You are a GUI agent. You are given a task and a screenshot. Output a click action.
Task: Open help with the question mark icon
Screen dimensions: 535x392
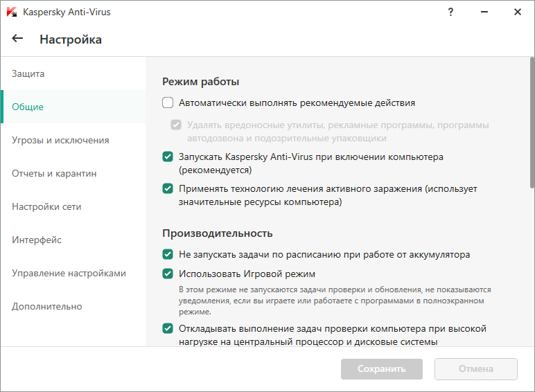[450, 12]
